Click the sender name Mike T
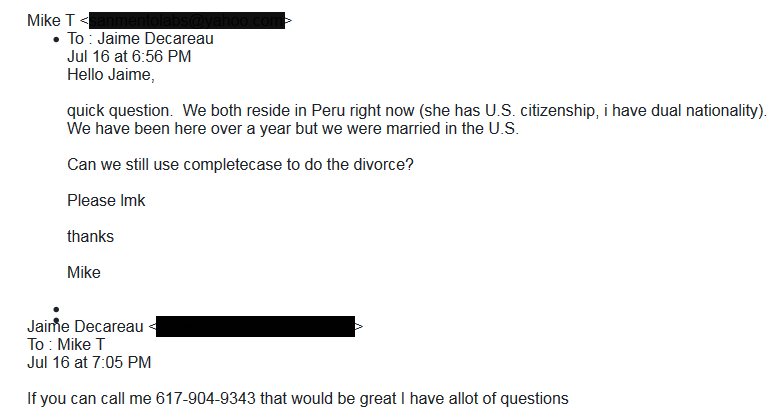The image size is (779, 419). coord(51,20)
